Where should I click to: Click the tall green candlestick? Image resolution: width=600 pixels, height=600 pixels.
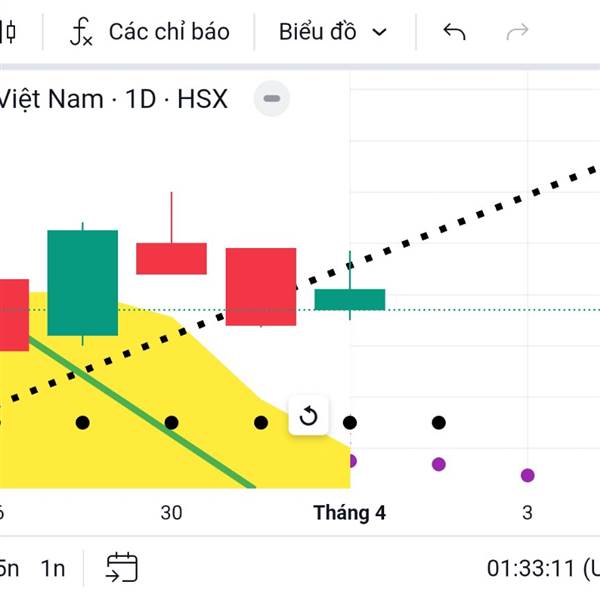pyautogui.click(x=83, y=282)
